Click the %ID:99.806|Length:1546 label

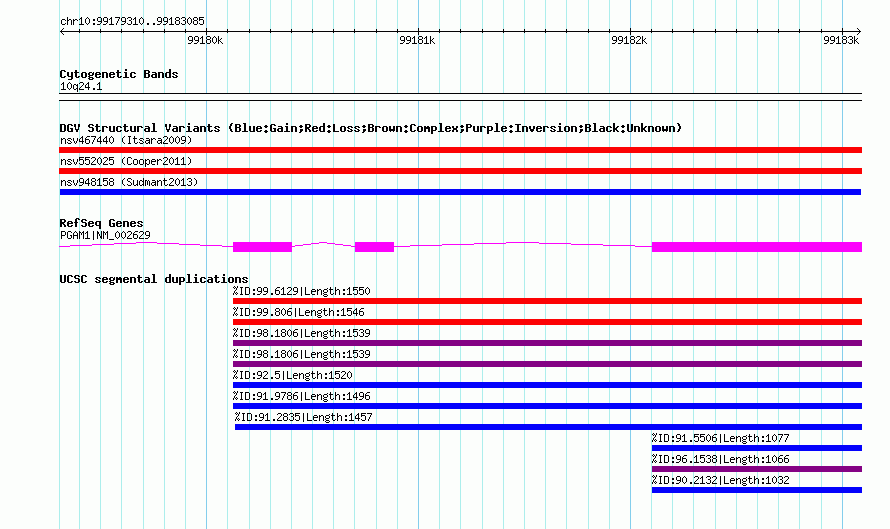(x=299, y=312)
